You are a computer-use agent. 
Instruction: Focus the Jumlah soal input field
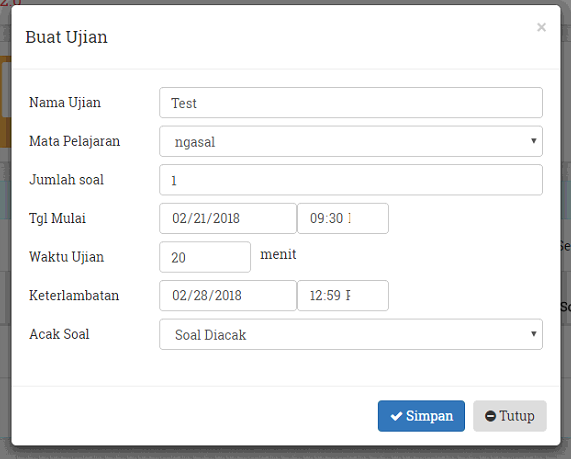(351, 180)
